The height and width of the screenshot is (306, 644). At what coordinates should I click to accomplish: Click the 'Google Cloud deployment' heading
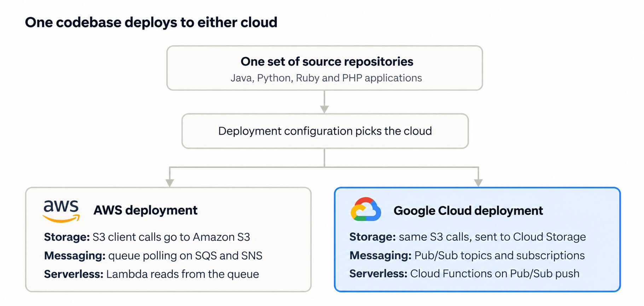pyautogui.click(x=468, y=211)
